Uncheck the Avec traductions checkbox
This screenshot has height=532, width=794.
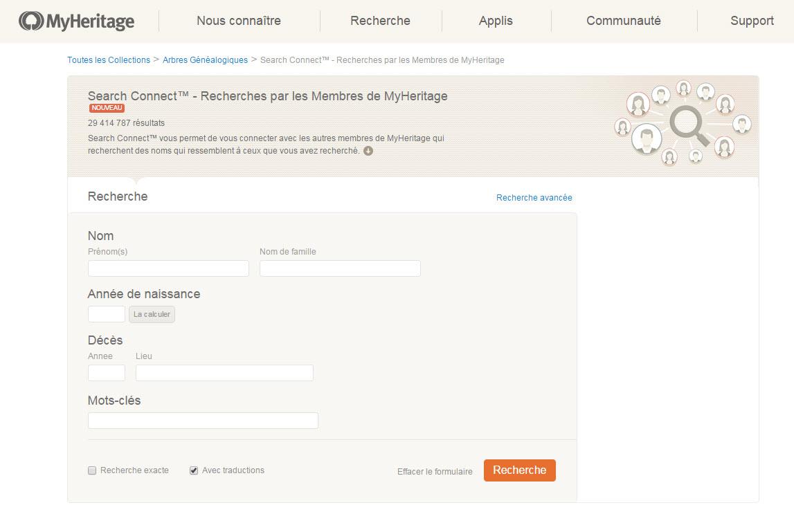pos(194,470)
